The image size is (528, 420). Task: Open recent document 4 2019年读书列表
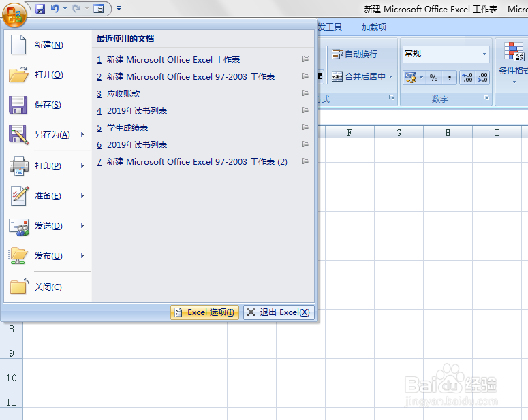point(132,111)
